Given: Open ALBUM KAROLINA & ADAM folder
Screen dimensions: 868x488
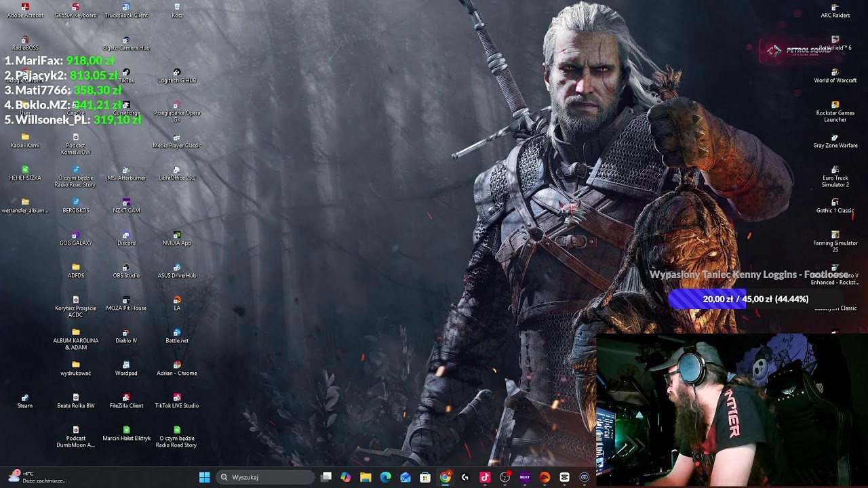Looking at the screenshot, I should coord(75,339).
